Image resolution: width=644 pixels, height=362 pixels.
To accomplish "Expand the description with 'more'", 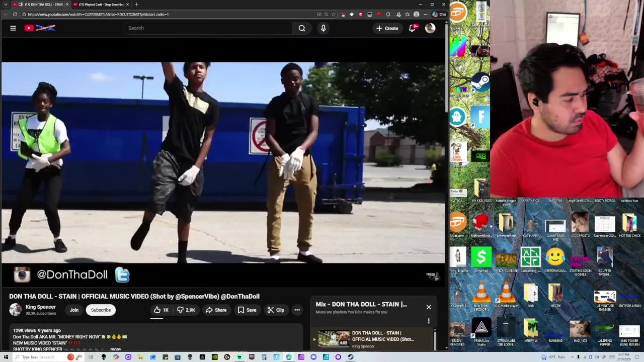I will click(116, 349).
